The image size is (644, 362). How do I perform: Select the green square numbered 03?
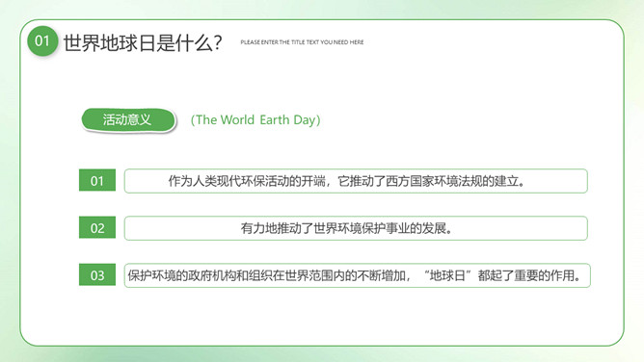[x=97, y=274]
